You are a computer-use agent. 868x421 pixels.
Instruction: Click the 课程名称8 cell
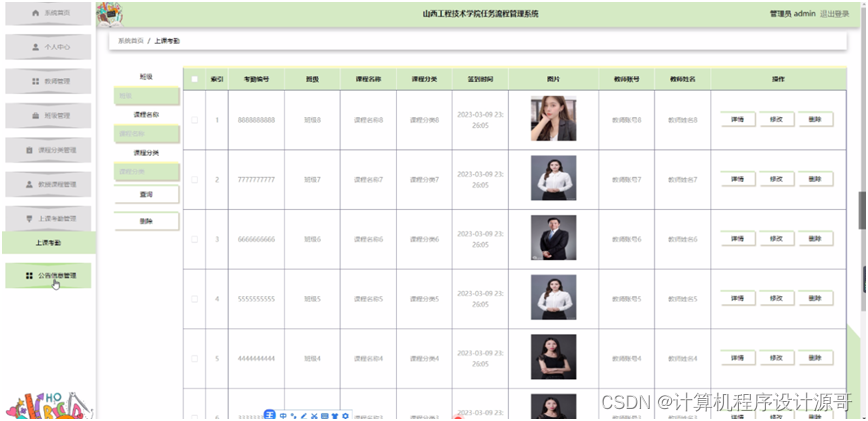368,119
